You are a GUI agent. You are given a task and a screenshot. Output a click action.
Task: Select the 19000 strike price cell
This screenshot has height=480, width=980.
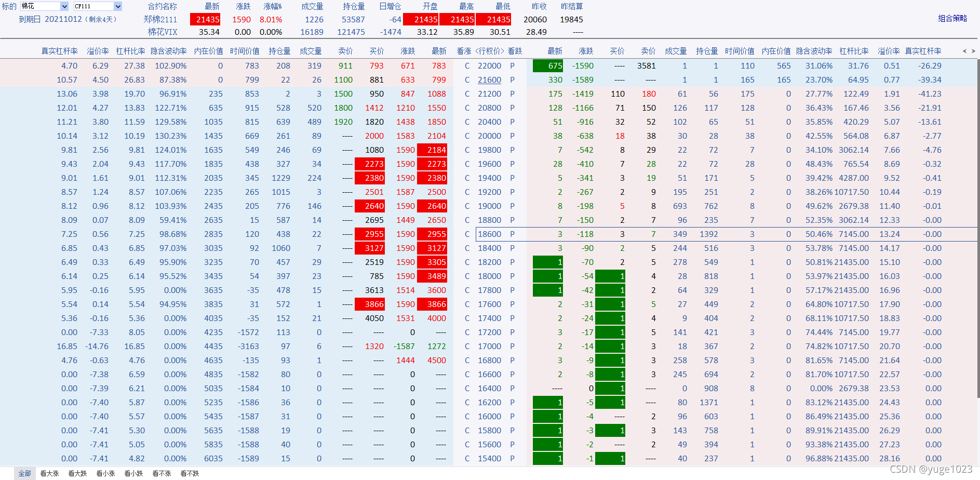(490, 206)
